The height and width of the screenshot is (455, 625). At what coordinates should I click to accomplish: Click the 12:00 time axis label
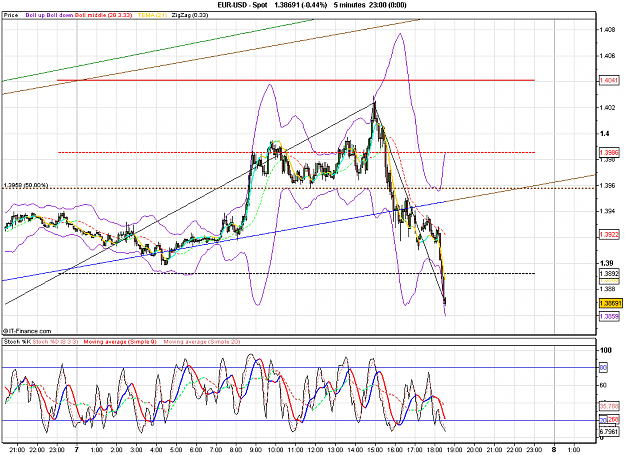pyautogui.click(x=315, y=450)
